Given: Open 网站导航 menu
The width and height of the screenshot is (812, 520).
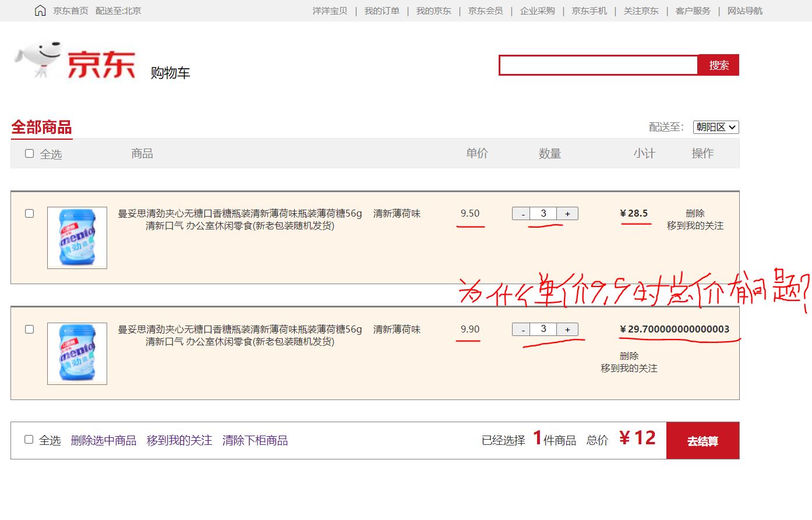Looking at the screenshot, I should click(x=744, y=10).
